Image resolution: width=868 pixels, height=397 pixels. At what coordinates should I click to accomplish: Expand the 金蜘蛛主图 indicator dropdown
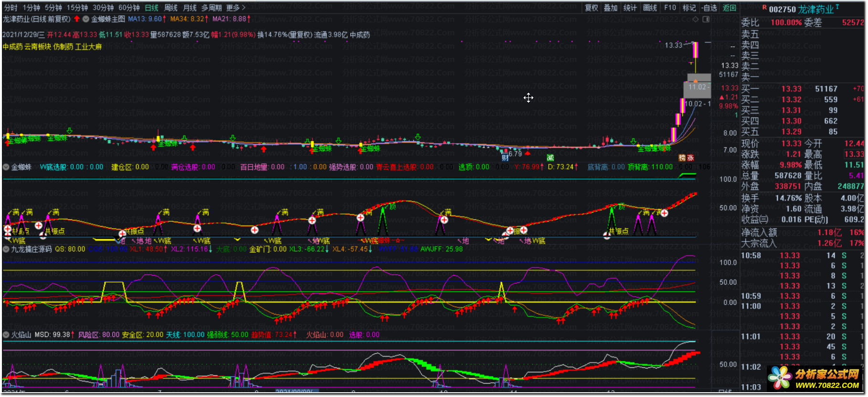coord(86,19)
